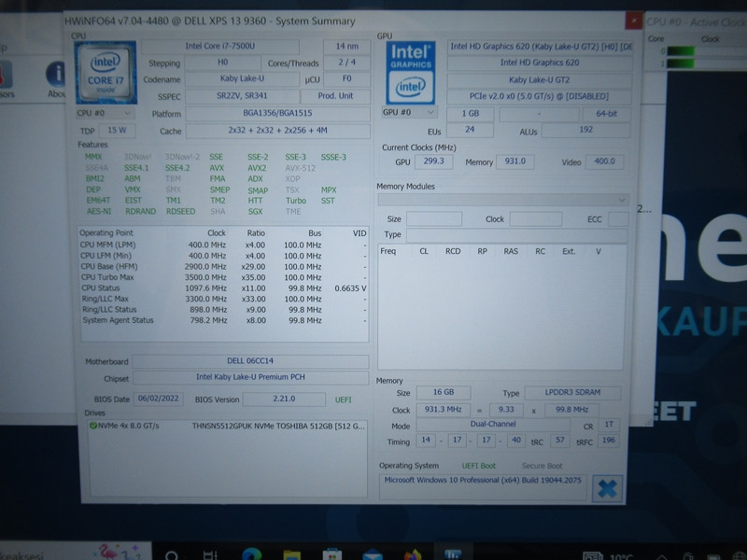The width and height of the screenshot is (747, 560).
Task: Click the Core 0 clock bar in Active Clock window
Action: (x=681, y=51)
